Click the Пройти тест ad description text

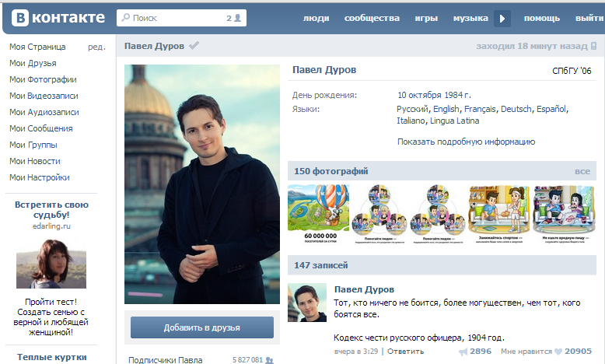coord(51,317)
